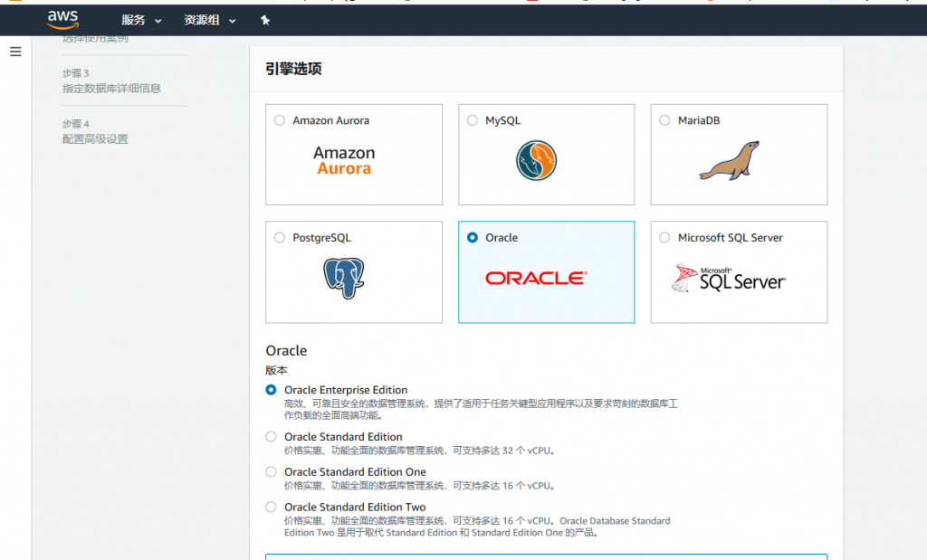Screen dimensions: 927x560
Task: Click the AWS logo in header
Action: [x=63, y=19]
